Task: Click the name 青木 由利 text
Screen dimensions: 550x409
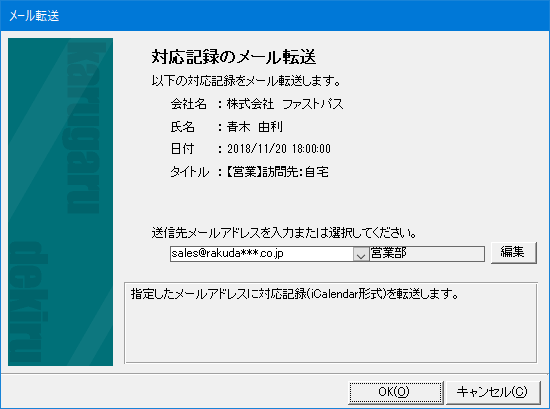Action: click(x=255, y=127)
